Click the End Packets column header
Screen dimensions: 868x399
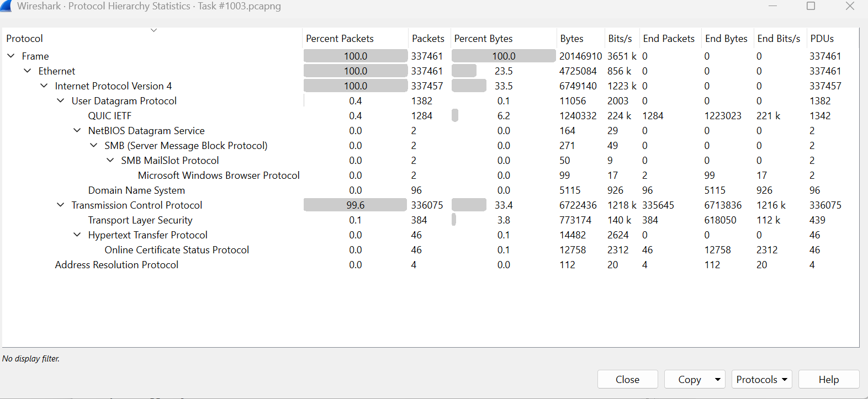pyautogui.click(x=669, y=39)
